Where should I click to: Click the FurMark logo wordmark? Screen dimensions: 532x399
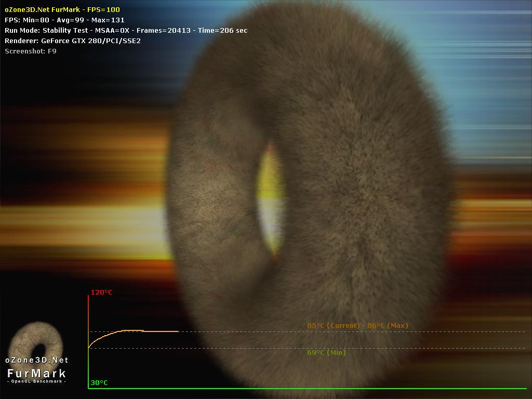point(37,373)
